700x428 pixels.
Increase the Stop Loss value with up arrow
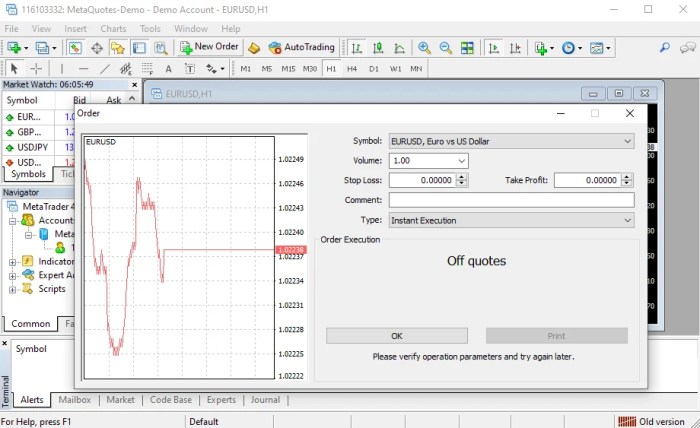pos(462,177)
